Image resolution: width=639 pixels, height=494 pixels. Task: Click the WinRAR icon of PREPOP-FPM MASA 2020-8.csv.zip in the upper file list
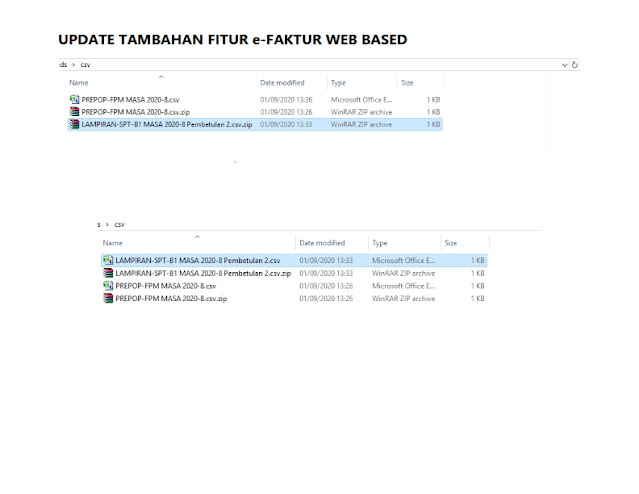coord(74,112)
